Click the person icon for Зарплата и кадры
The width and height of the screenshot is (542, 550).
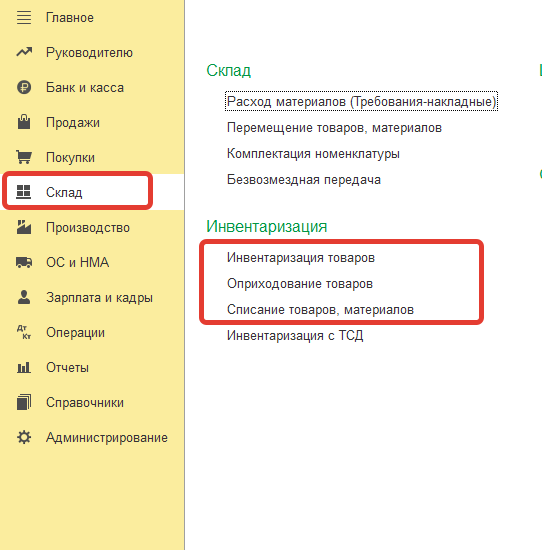tap(24, 297)
